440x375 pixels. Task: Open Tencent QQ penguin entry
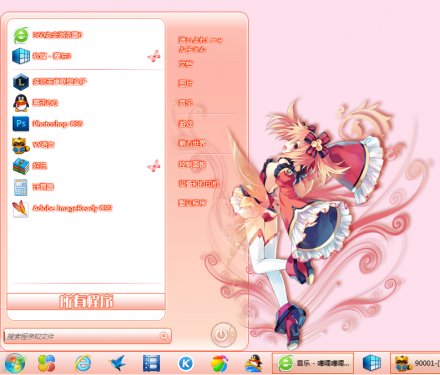pos(35,103)
